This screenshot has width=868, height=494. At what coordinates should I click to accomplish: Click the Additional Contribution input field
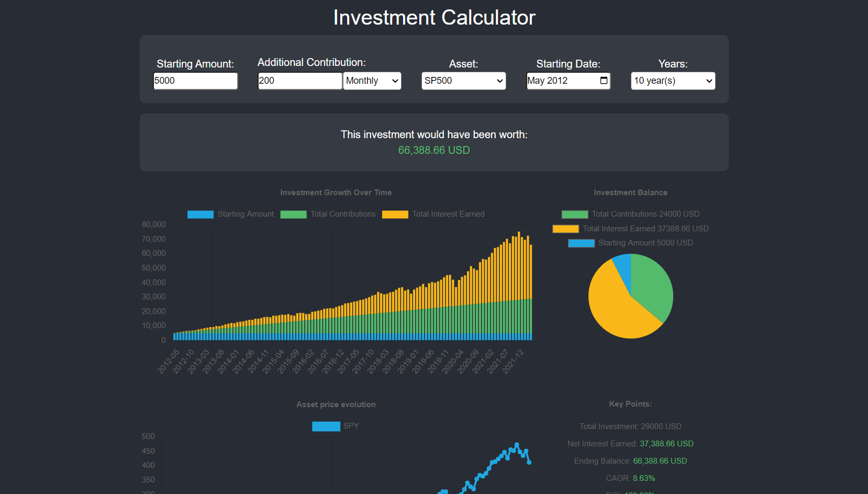point(299,81)
